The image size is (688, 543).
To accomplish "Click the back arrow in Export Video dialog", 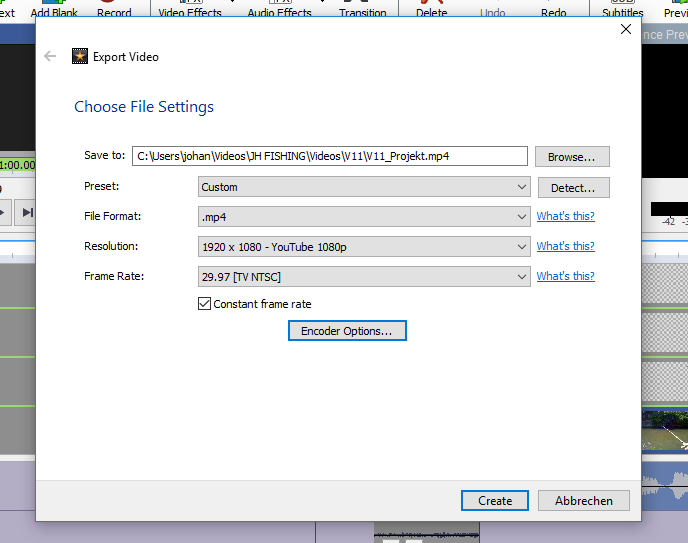I will (50, 57).
